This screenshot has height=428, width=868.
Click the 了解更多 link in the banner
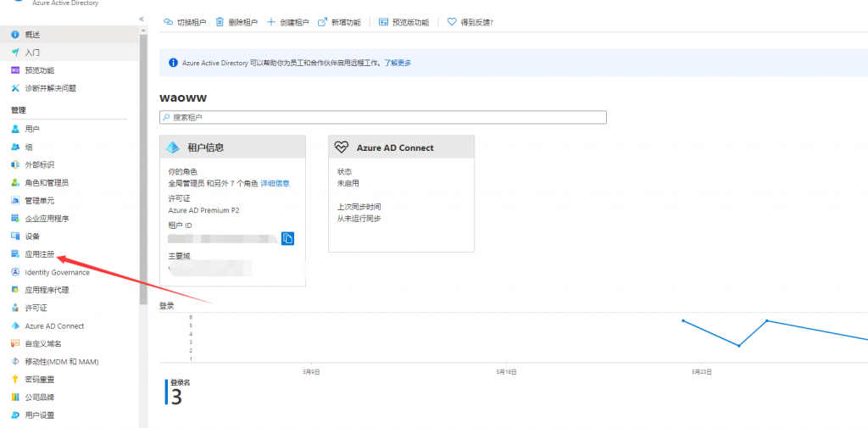click(x=398, y=63)
